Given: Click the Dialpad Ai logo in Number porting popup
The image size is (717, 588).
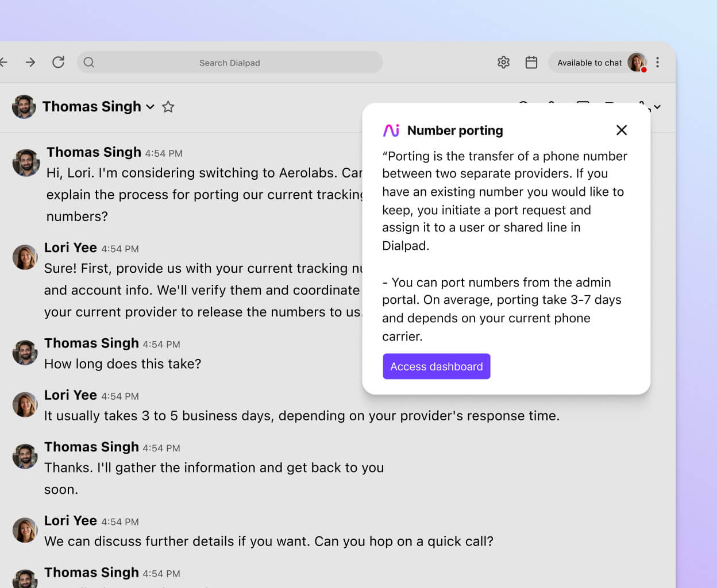Looking at the screenshot, I should pyautogui.click(x=391, y=130).
